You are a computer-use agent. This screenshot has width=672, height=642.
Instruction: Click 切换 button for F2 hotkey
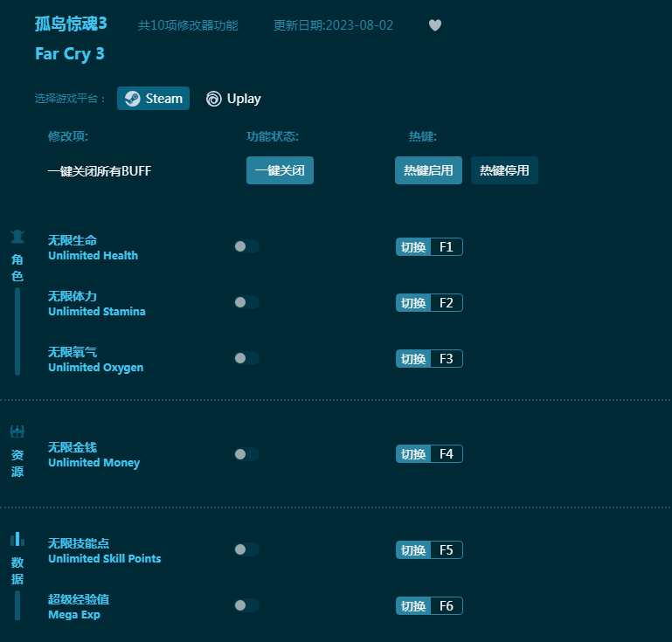click(413, 303)
